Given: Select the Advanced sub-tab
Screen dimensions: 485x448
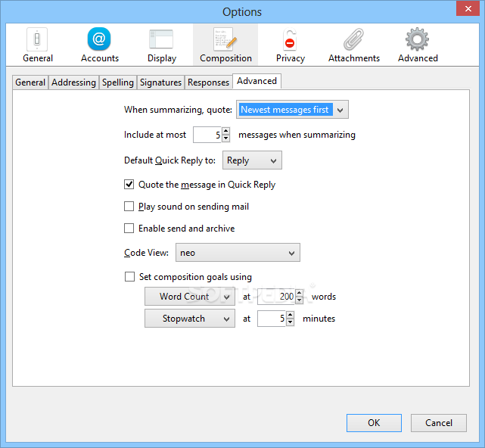Looking at the screenshot, I should pyautogui.click(x=256, y=81).
